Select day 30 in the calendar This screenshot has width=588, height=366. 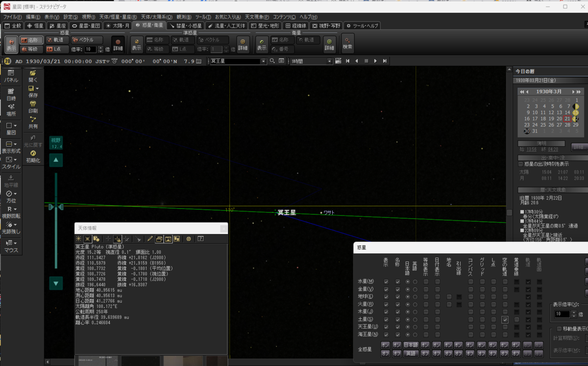point(527,131)
